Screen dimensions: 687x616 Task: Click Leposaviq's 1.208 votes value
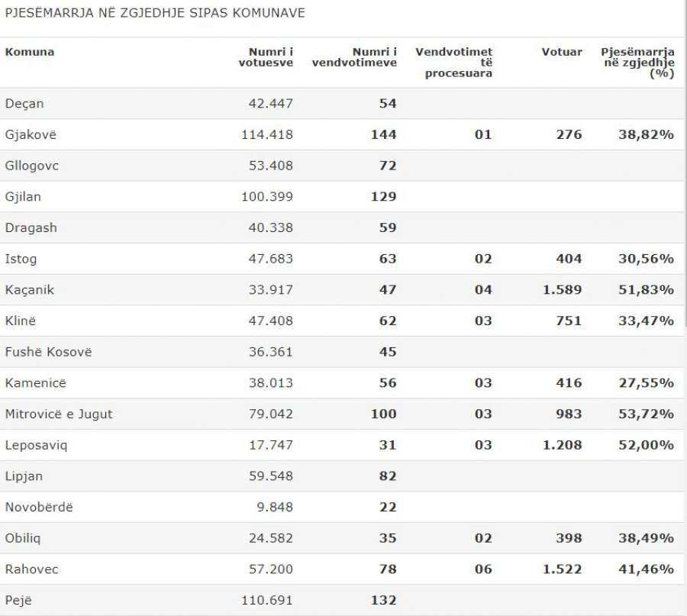tap(562, 445)
